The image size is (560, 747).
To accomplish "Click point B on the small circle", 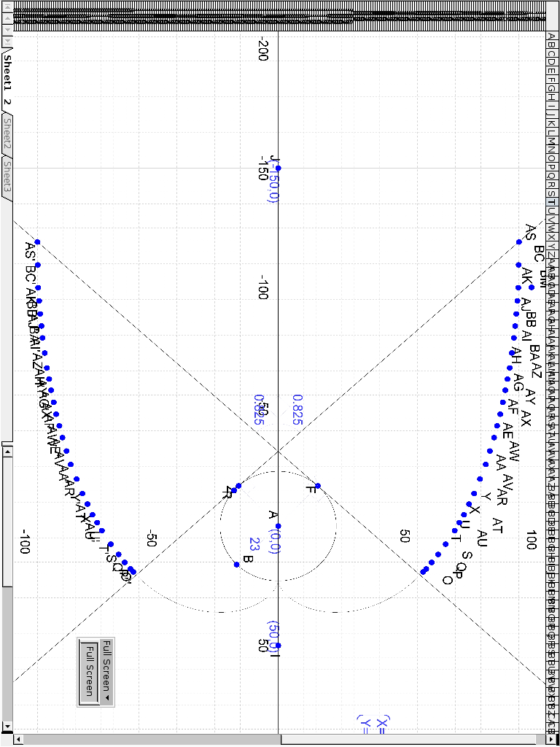I will point(237,565).
